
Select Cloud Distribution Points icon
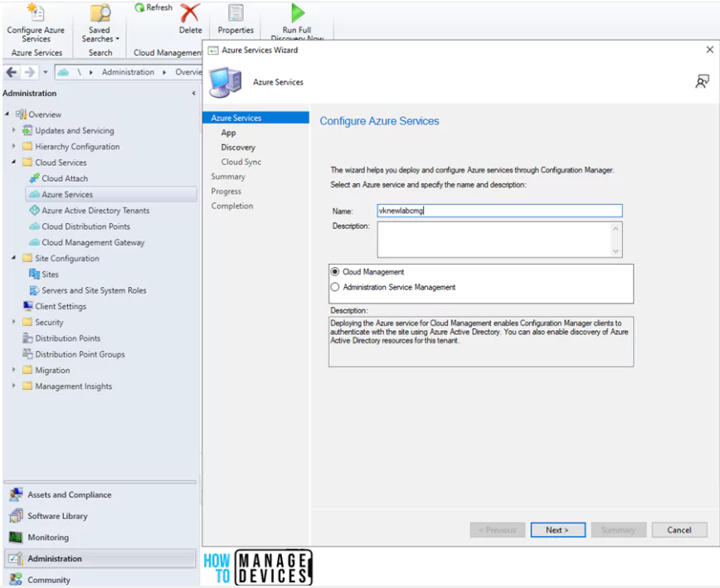(x=35, y=226)
